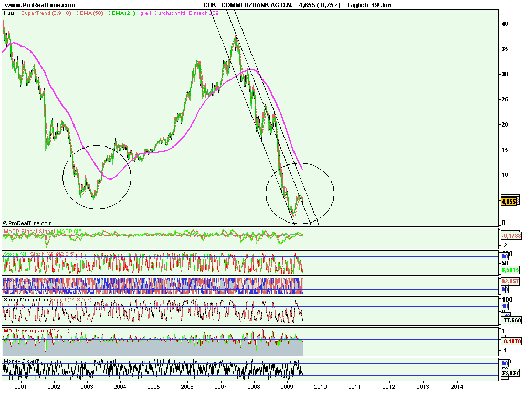Click the 25 price axis label
This screenshot has width=525, height=420.
coord(505,99)
